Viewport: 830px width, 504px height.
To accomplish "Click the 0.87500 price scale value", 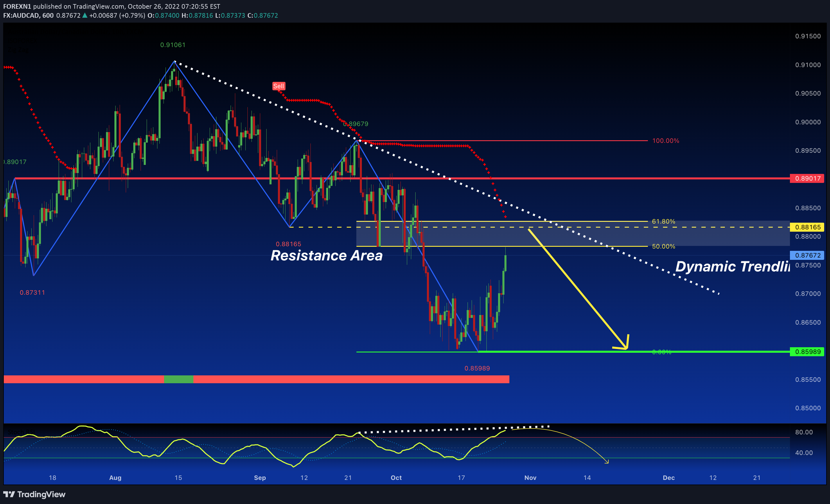I will [x=808, y=265].
